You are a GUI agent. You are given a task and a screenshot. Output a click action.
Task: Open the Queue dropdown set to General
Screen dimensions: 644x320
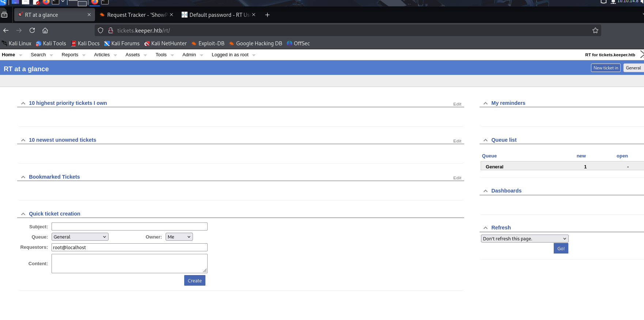80,237
